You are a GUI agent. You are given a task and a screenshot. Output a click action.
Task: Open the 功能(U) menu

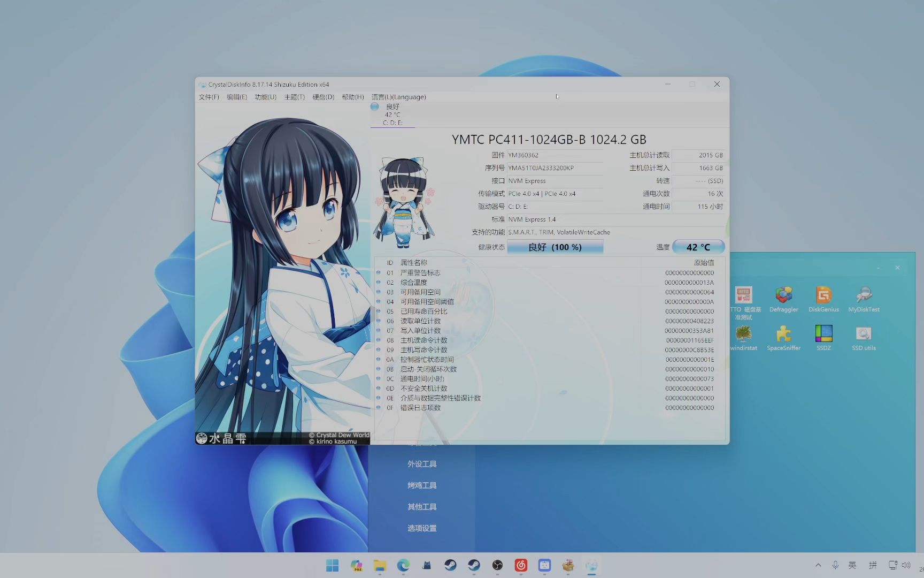[x=266, y=97]
